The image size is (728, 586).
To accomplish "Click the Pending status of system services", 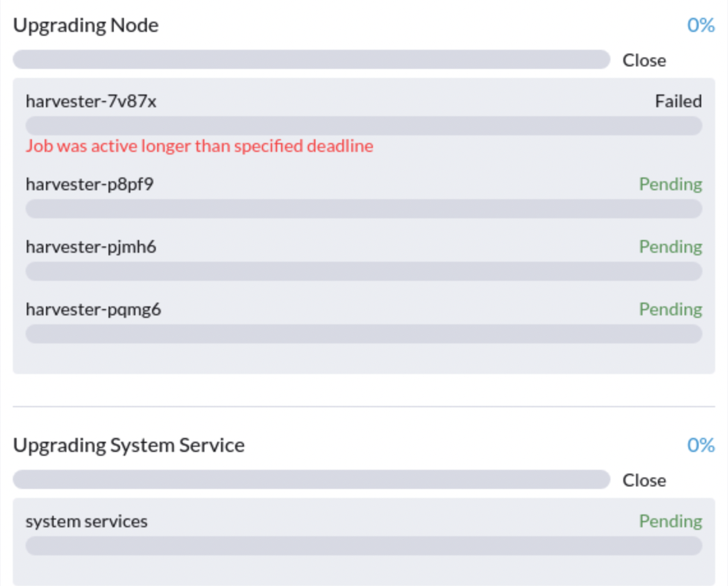I will click(x=671, y=521).
